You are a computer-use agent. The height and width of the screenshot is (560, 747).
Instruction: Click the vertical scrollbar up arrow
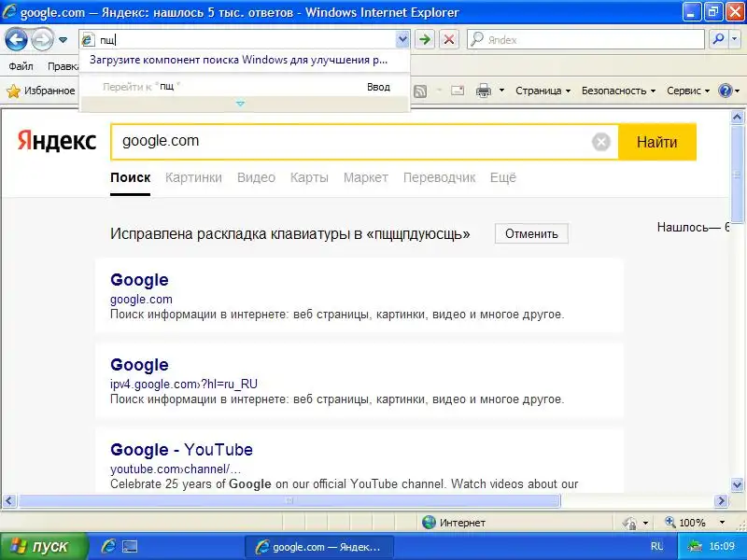[737, 117]
